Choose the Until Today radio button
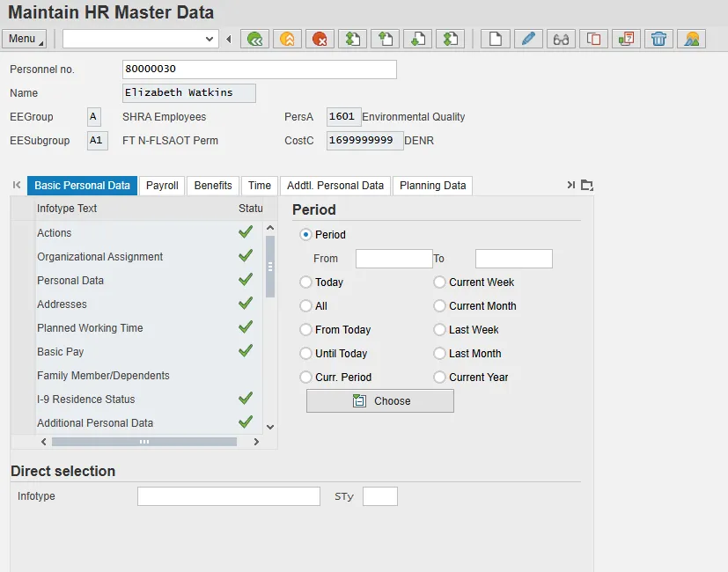 306,354
